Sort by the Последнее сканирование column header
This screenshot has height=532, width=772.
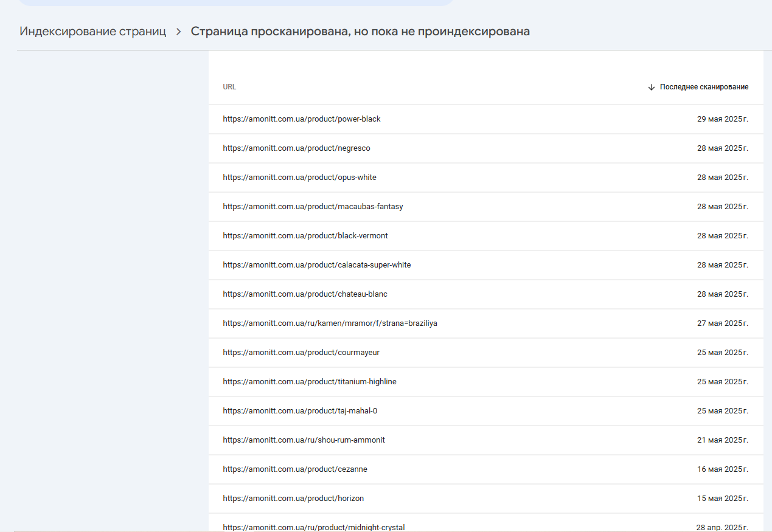click(x=704, y=87)
